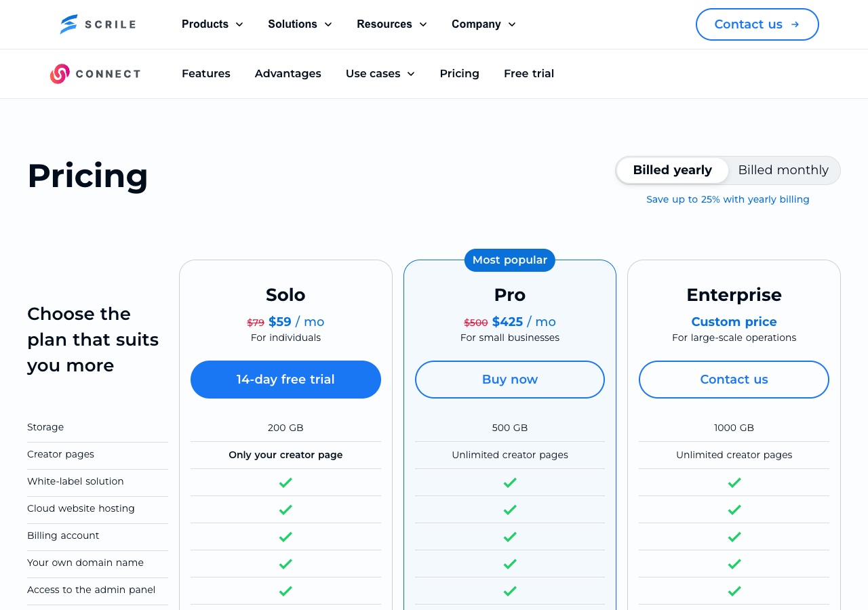Click the Storage row label
The height and width of the screenshot is (610, 868).
point(45,427)
